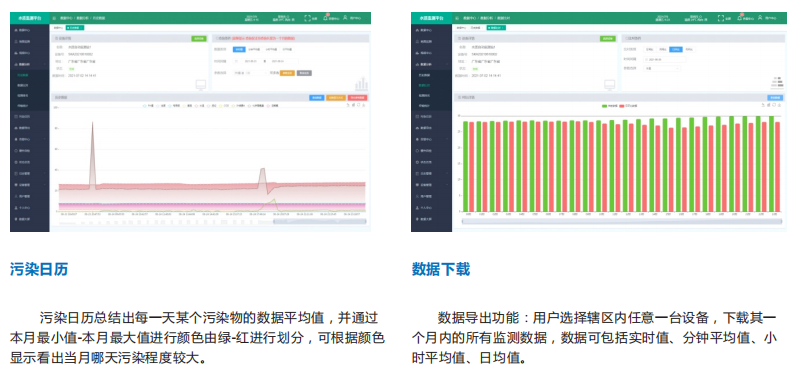Toggle the green series legend on the bar chart
Image resolution: width=800 pixels, height=369 pixels.
[609, 106]
